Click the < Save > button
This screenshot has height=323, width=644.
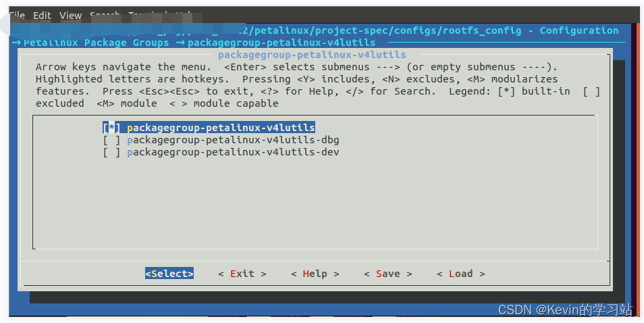click(388, 274)
